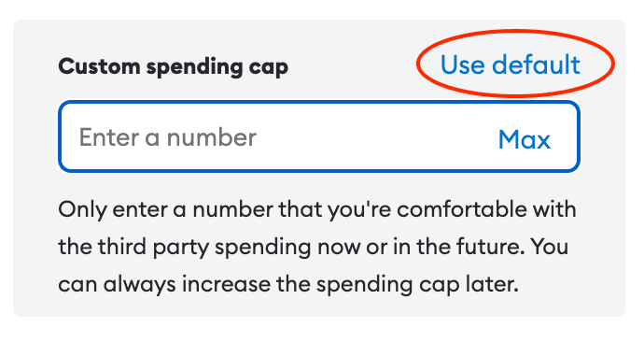
Task: Click the red-circled Use default option
Action: tap(511, 64)
